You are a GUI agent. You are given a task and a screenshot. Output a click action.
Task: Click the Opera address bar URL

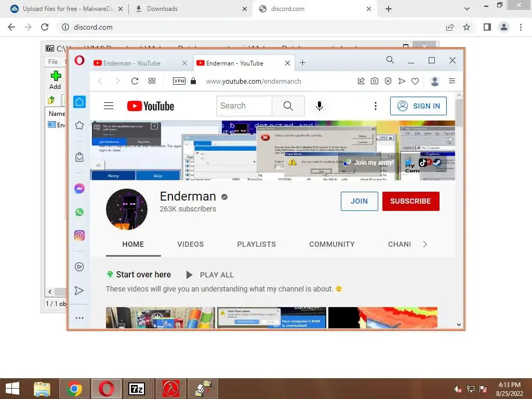254,81
